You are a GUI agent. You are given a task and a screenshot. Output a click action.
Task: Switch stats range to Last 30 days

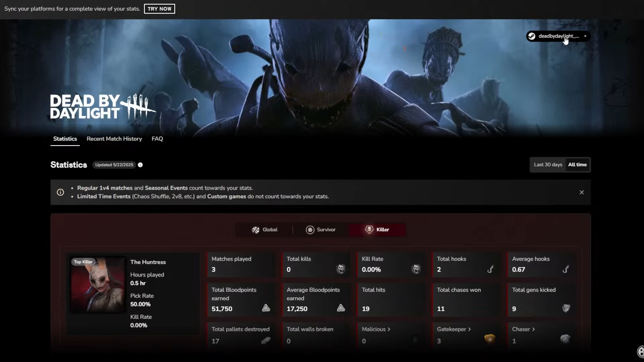[548, 165]
